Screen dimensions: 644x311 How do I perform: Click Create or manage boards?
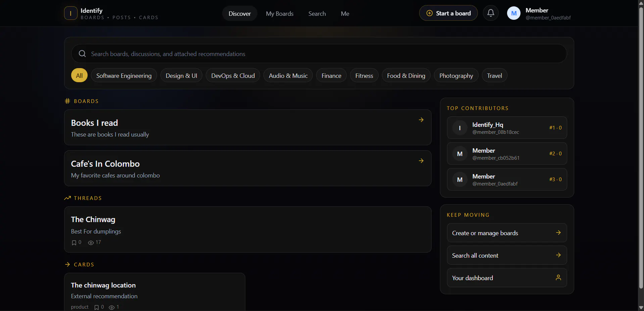click(x=507, y=232)
